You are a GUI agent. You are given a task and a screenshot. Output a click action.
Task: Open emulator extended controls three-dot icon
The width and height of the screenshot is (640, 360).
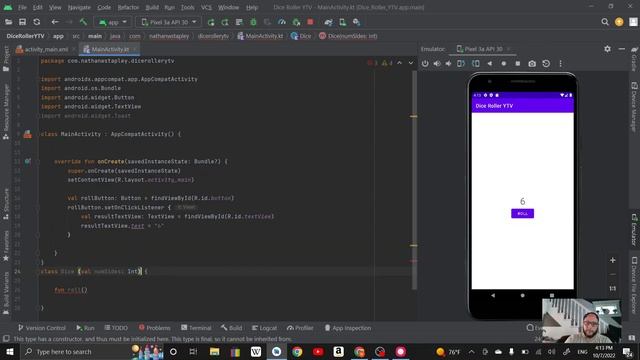point(560,64)
